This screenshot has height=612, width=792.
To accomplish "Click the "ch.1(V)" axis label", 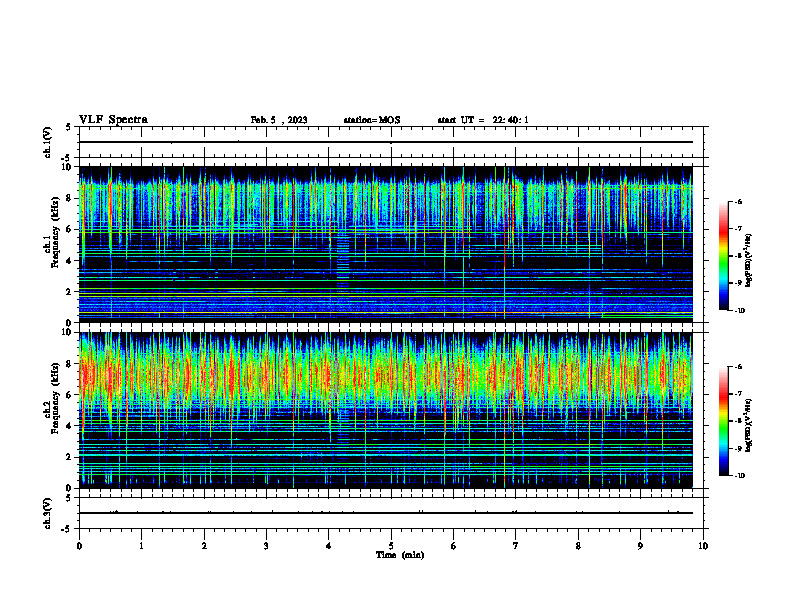I will click(x=48, y=142).
